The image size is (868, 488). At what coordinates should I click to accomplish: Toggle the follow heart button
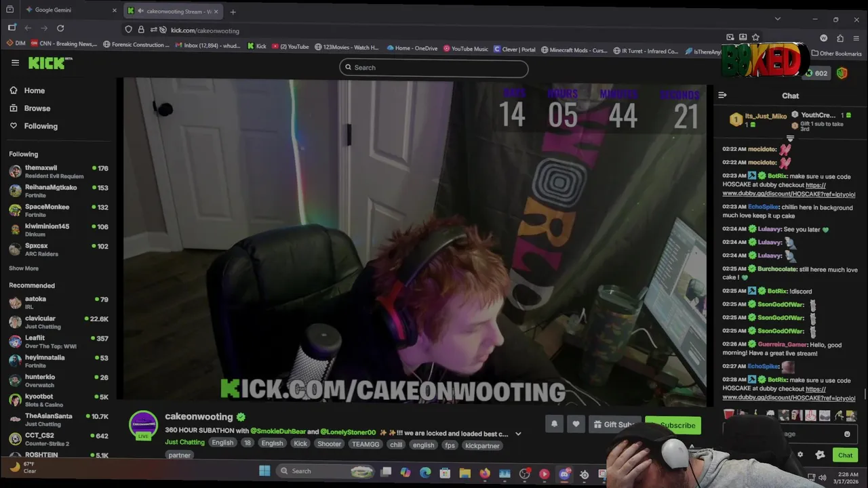click(x=576, y=424)
